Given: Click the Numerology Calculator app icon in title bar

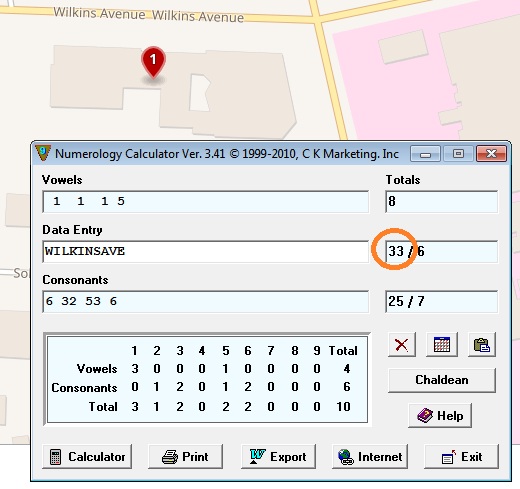Looking at the screenshot, I should (43, 153).
